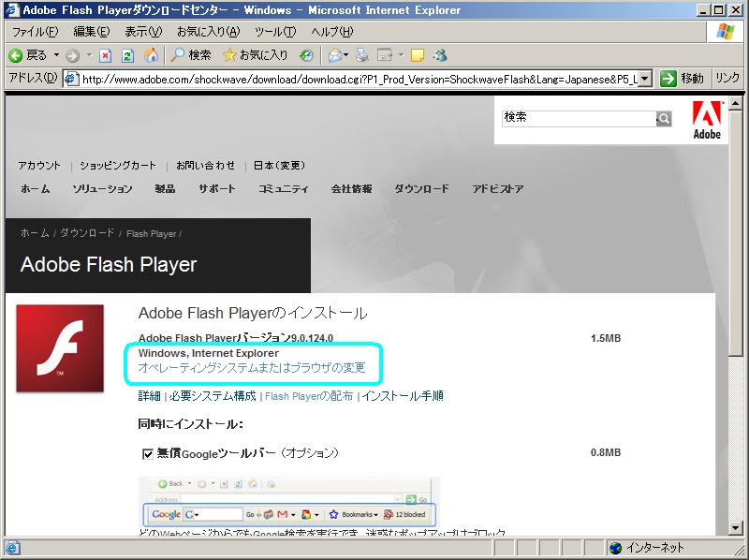Refresh the page using the green arrows icon

pyautogui.click(x=127, y=56)
